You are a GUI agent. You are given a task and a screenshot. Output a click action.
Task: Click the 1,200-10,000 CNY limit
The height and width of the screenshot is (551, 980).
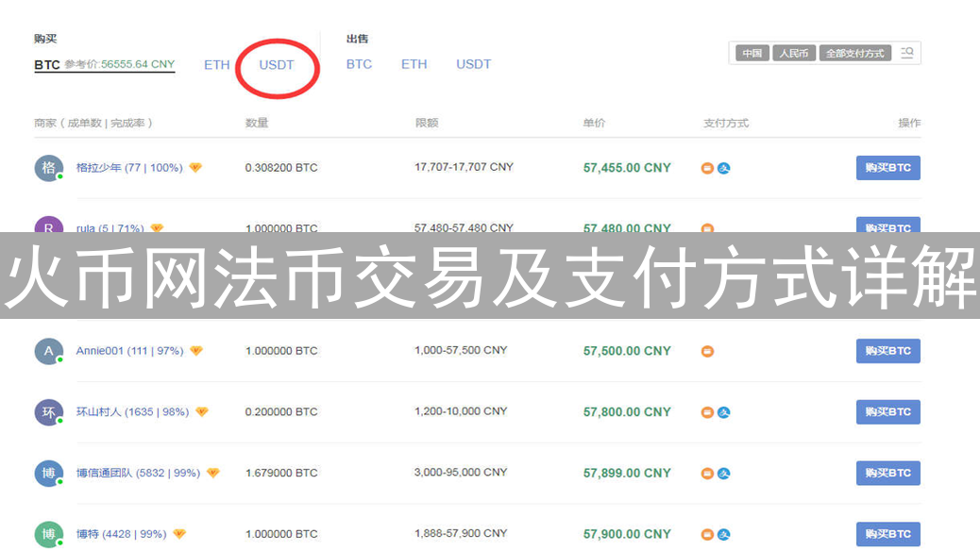tap(461, 411)
